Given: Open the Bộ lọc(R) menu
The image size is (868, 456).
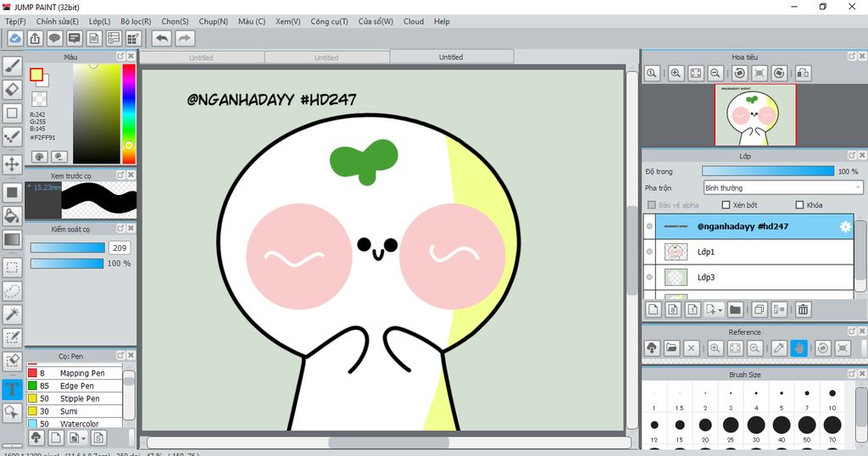Looking at the screenshot, I should click(136, 21).
